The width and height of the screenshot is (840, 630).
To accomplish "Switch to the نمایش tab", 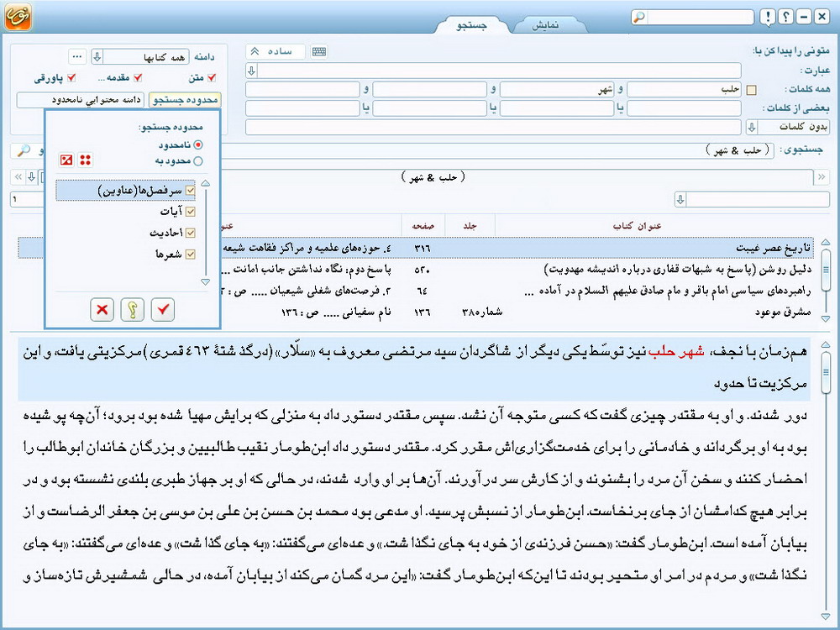I will pos(545,25).
